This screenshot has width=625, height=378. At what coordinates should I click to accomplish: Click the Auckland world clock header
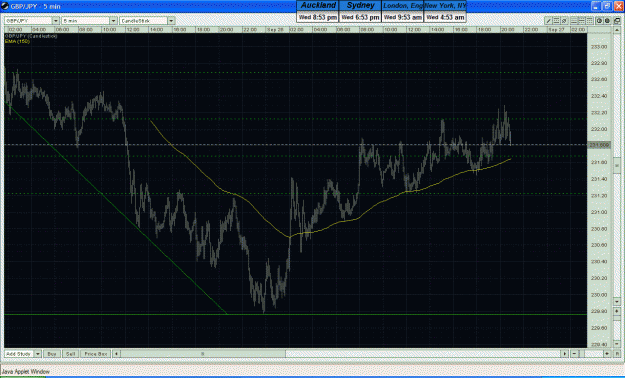coord(318,6)
